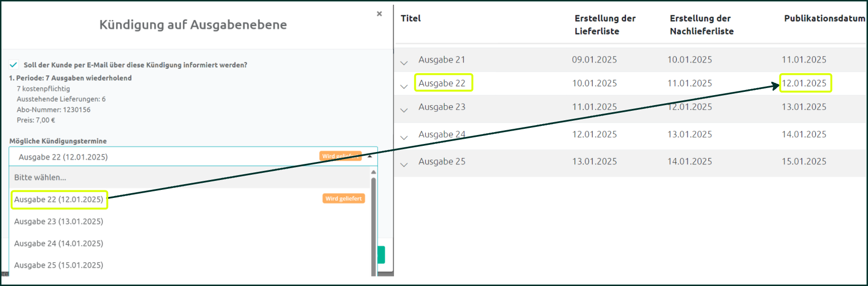868x286 pixels.
Task: Expand the Ausgabe 24 row chevron
Action: [404, 137]
